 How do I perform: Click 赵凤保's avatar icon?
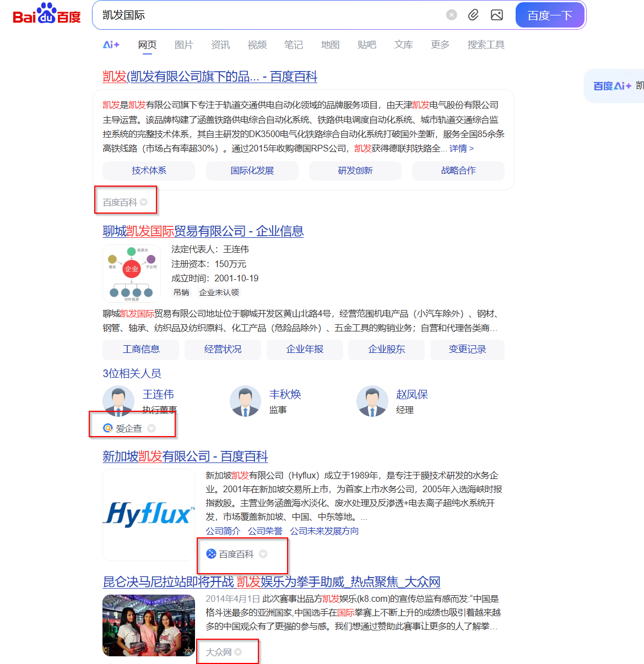(372, 401)
